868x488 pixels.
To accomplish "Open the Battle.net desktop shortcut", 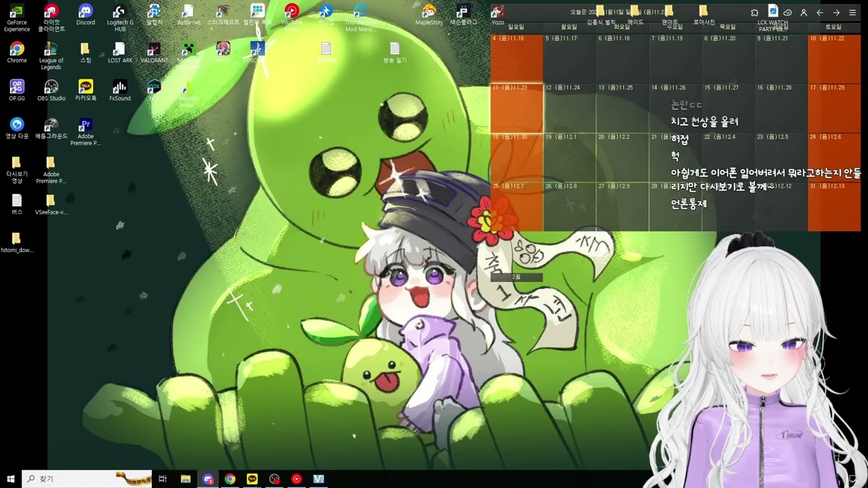I will coord(189,15).
